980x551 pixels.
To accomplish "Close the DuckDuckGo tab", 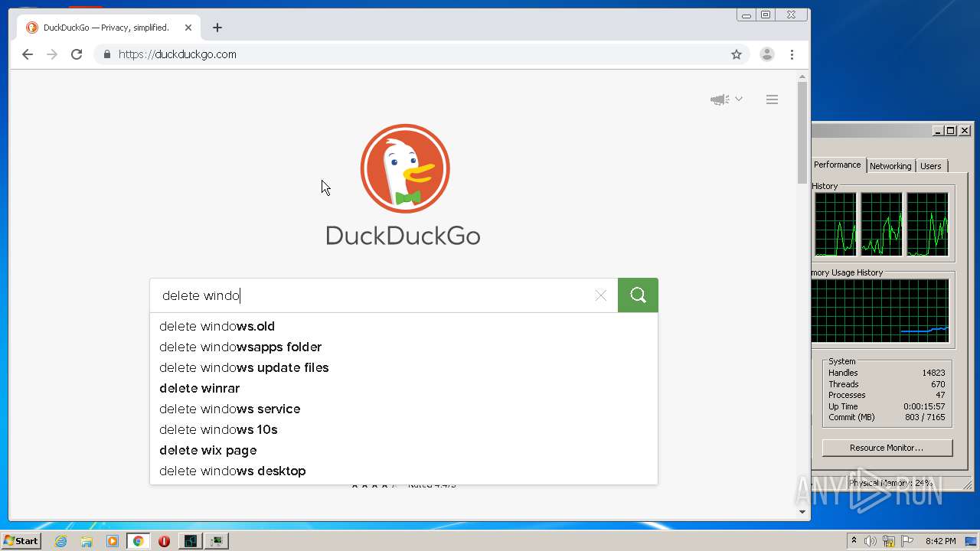I will tap(188, 28).
